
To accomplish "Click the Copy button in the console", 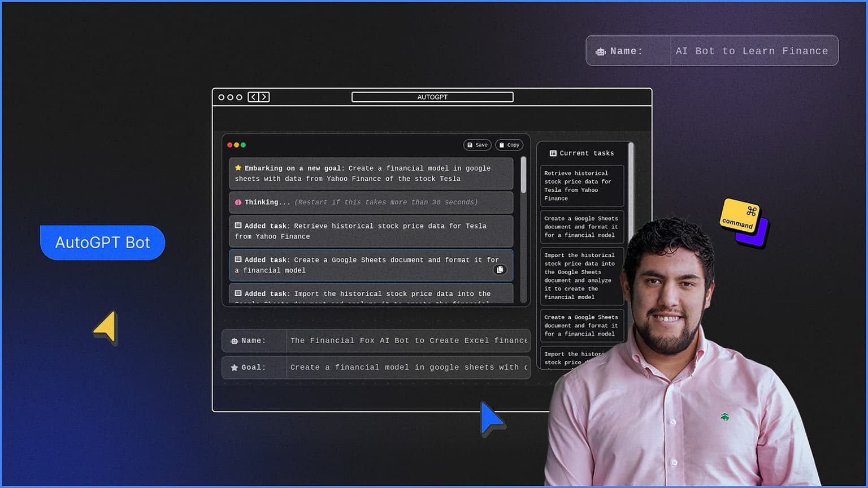I will [509, 145].
